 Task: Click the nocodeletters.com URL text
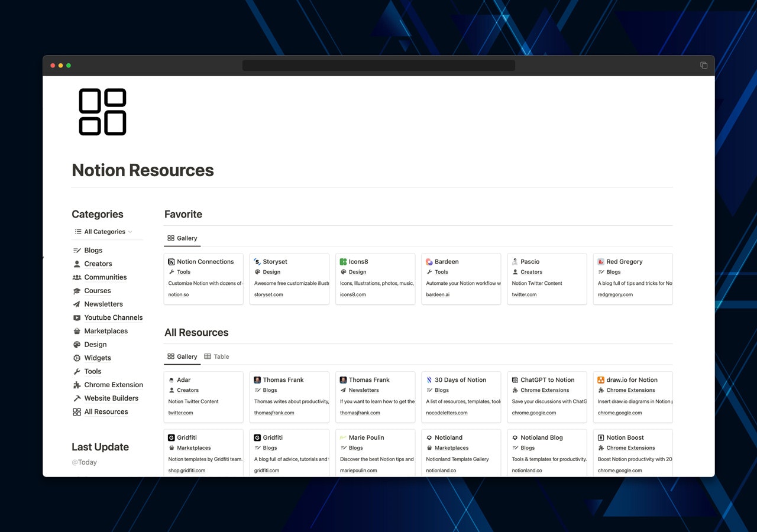tap(447, 413)
